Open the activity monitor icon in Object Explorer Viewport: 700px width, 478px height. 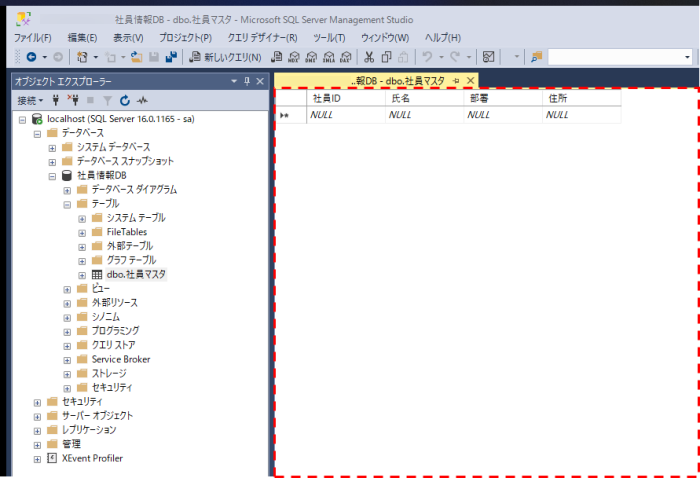(143, 101)
